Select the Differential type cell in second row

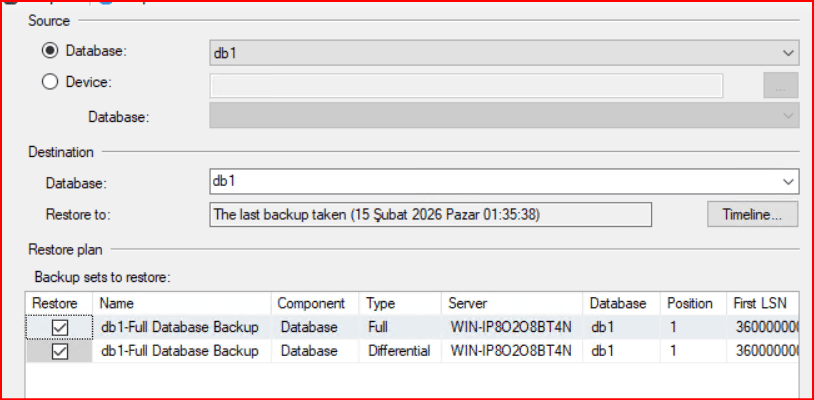tap(397, 351)
